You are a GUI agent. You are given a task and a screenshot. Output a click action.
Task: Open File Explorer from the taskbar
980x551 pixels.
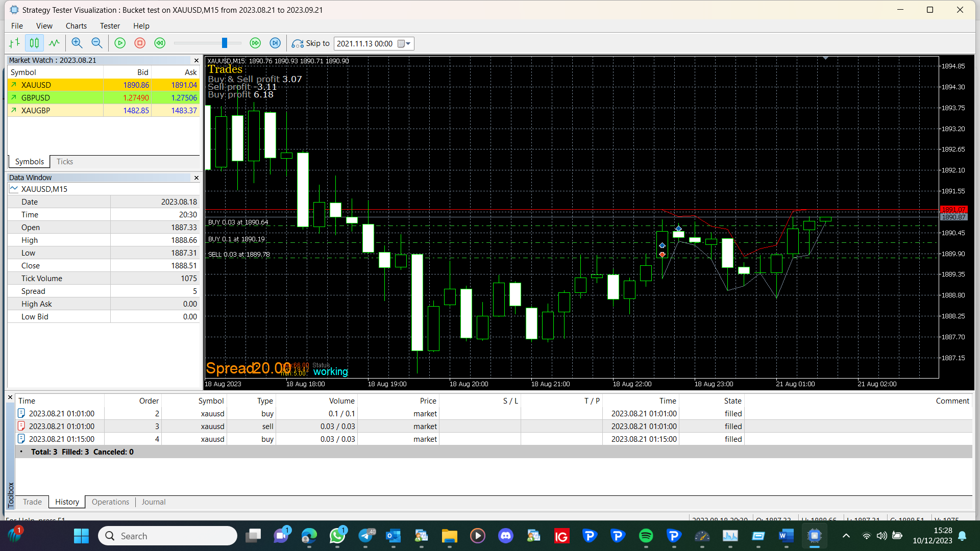click(450, 536)
